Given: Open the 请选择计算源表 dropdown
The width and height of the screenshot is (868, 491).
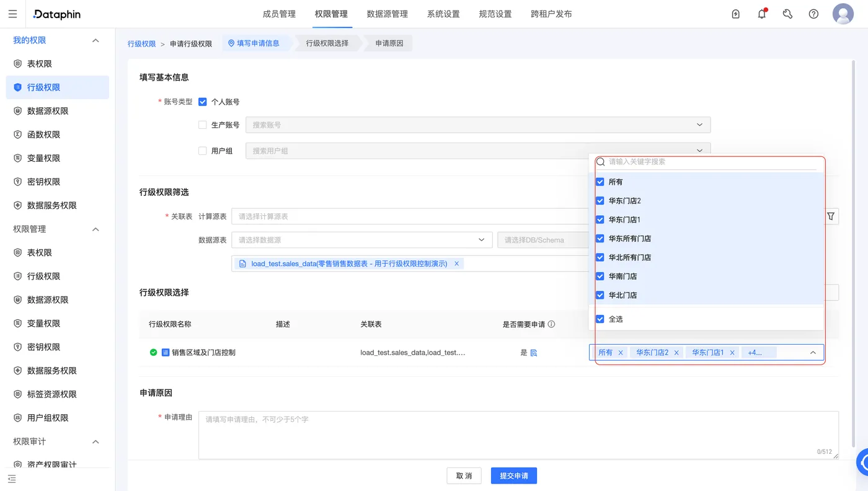Looking at the screenshot, I should tap(410, 216).
